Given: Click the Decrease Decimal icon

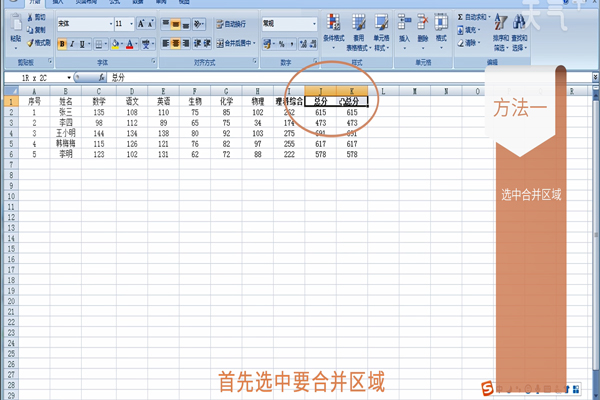Looking at the screenshot, I should pos(313,44).
